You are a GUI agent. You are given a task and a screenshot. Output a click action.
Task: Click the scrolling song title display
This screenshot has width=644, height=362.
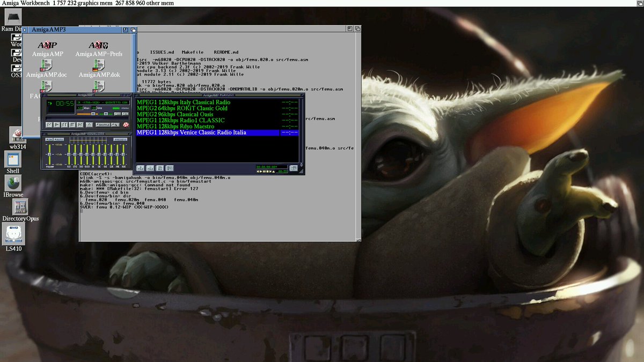pyautogui.click(x=103, y=103)
